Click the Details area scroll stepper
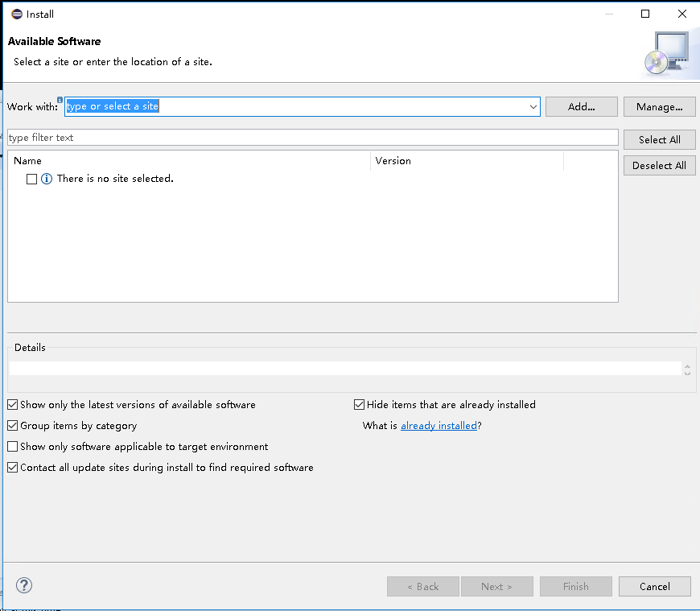Screen dimensions: 700x611 687,369
